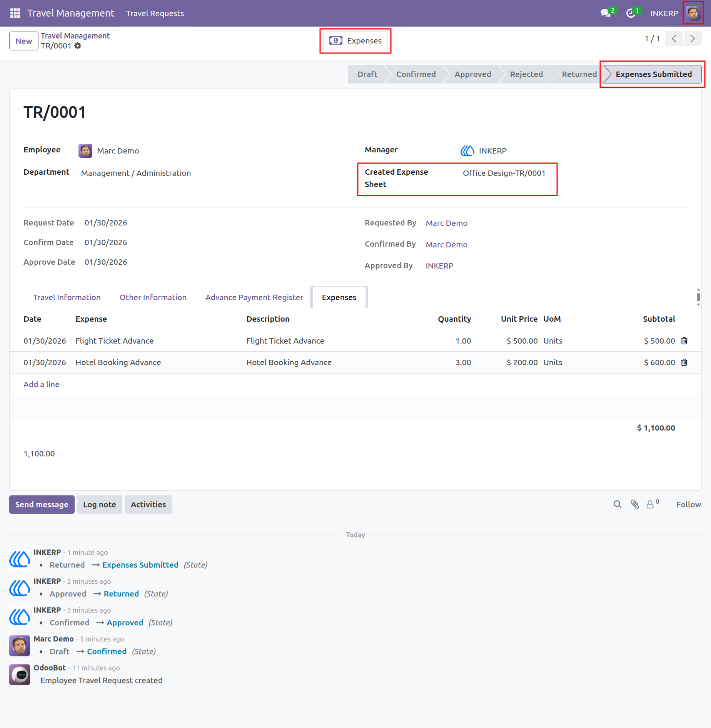The height and width of the screenshot is (728, 711).
Task: Click the tab area scrollbar handle
Action: (698, 297)
